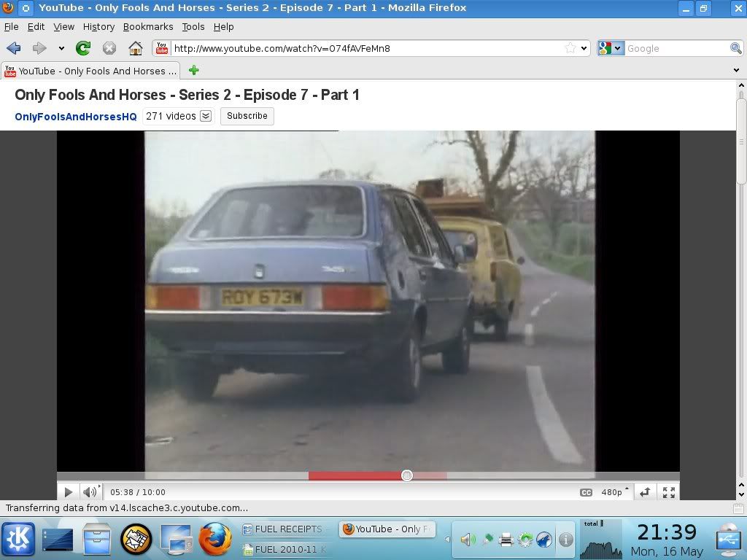This screenshot has height=560, width=747.
Task: Open the View menu
Action: point(64,27)
